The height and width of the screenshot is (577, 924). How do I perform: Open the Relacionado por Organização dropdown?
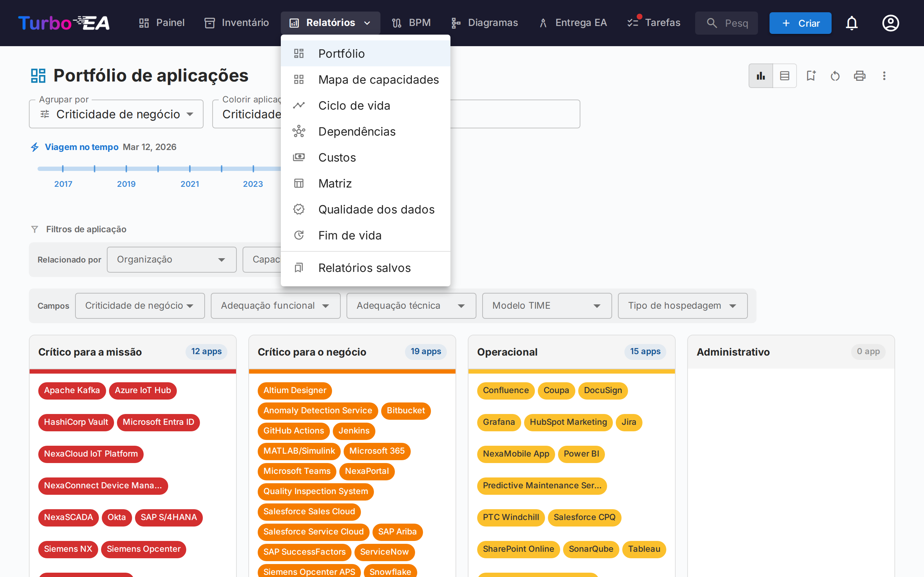171,260
